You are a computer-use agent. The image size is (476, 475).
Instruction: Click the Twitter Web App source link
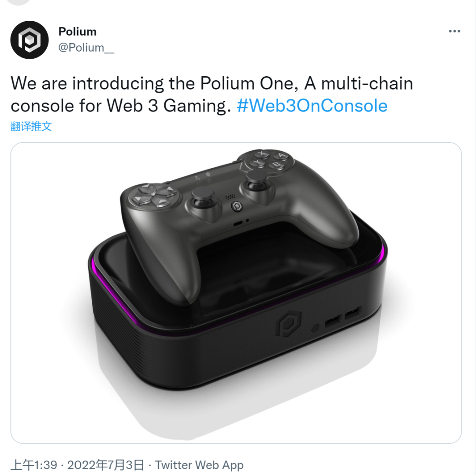(199, 465)
